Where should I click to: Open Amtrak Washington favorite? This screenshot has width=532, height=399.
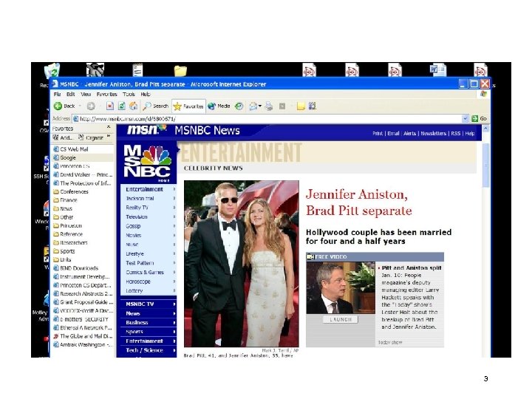83,344
